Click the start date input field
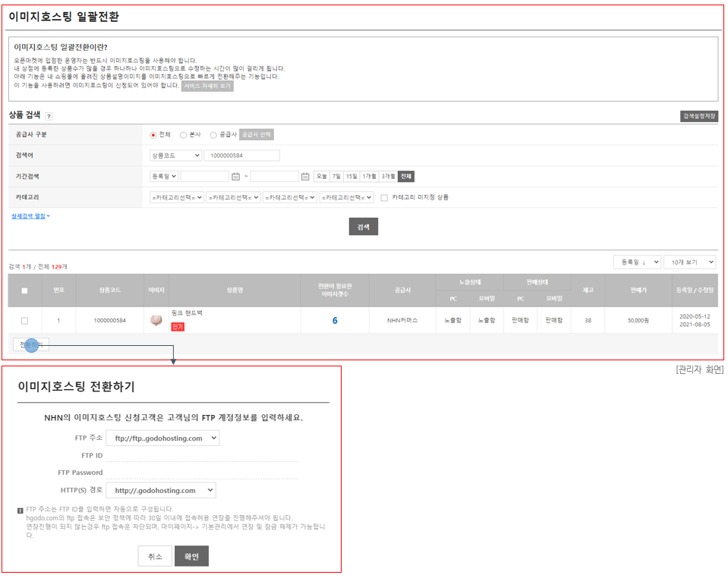Image resolution: width=728 pixels, height=578 pixels. [x=205, y=176]
